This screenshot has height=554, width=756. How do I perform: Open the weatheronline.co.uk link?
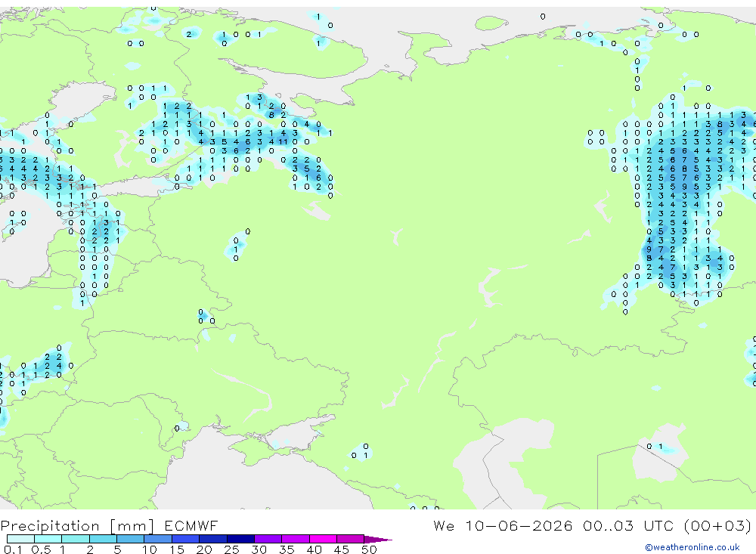coord(692,547)
